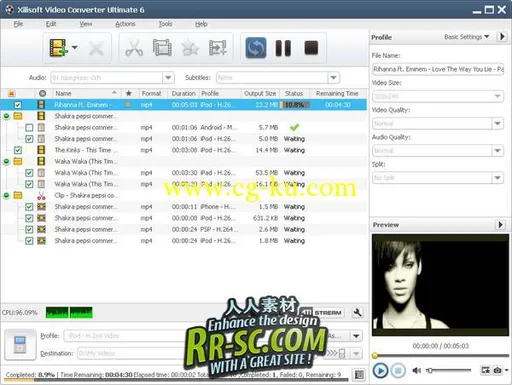Viewport: 512px width, 385px height.
Task: Open the Add File dropdown arrow
Action: tap(75, 48)
